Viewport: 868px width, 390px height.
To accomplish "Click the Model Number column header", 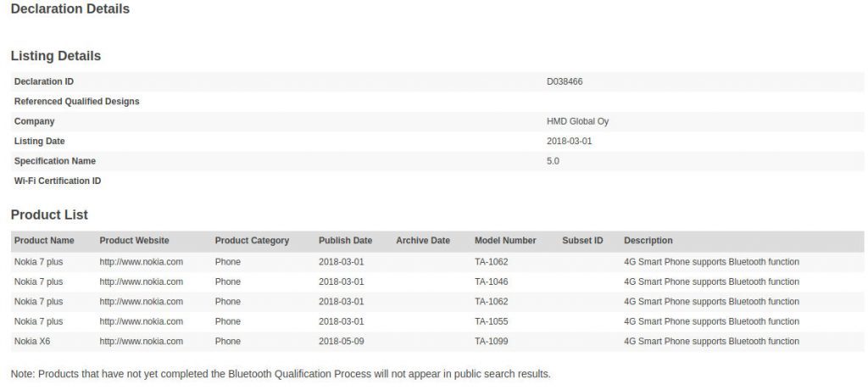I will coord(505,241).
